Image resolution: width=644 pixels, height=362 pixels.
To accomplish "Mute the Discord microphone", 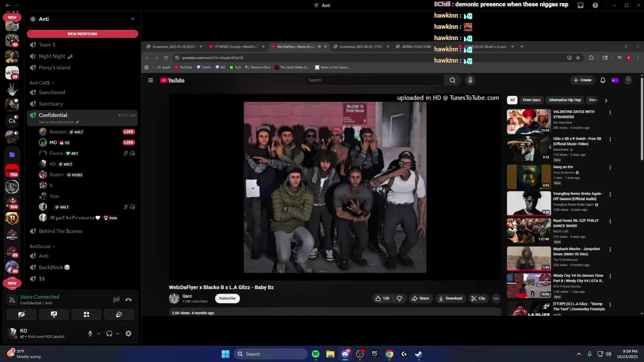I will pos(91,333).
